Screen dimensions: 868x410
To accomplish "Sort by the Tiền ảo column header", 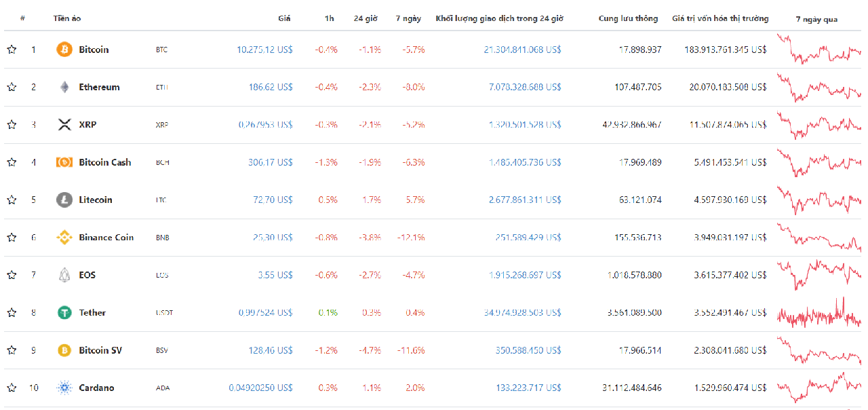I will [67, 18].
